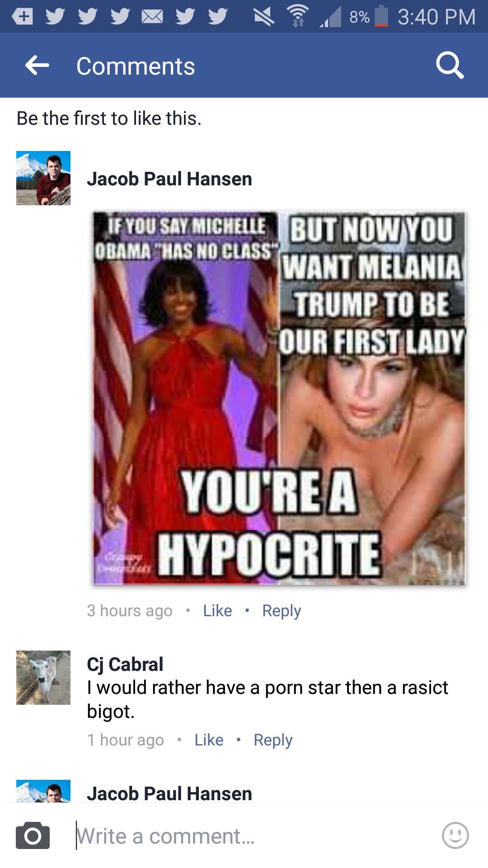Open the hypocrite meme image

279,398
